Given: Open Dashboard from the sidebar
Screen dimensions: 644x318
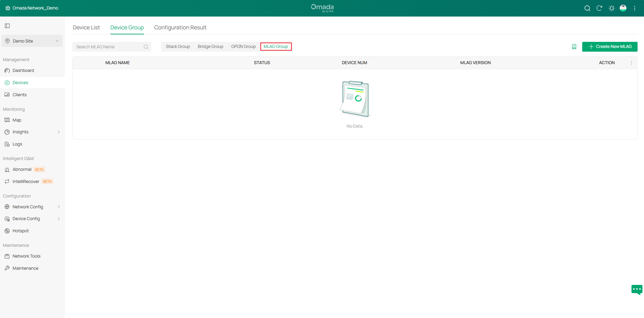Looking at the screenshot, I should (x=23, y=70).
